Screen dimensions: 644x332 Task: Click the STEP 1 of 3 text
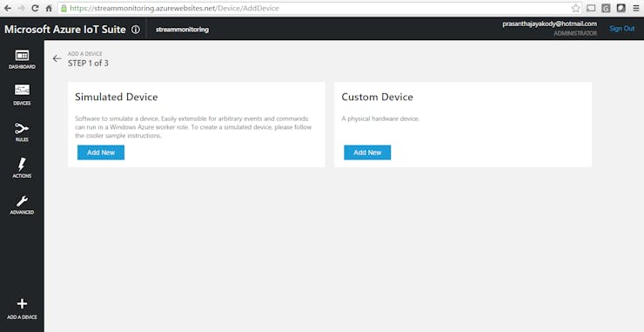(88, 64)
